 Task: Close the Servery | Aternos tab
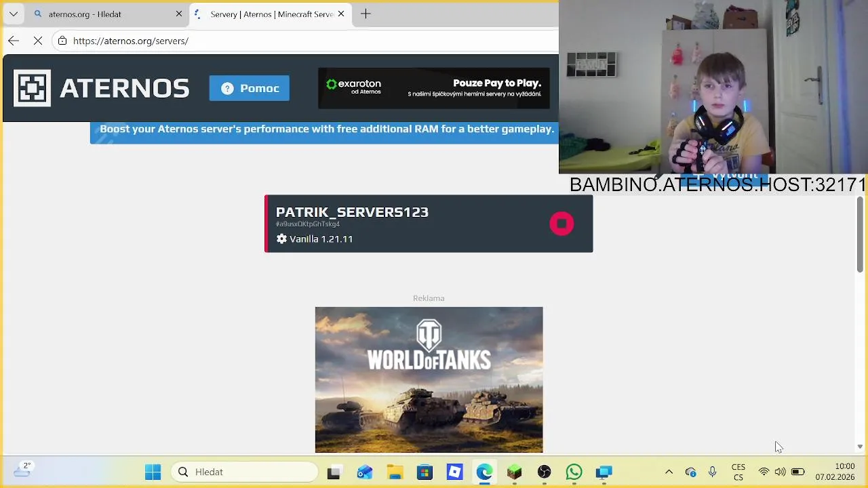pyautogui.click(x=341, y=14)
